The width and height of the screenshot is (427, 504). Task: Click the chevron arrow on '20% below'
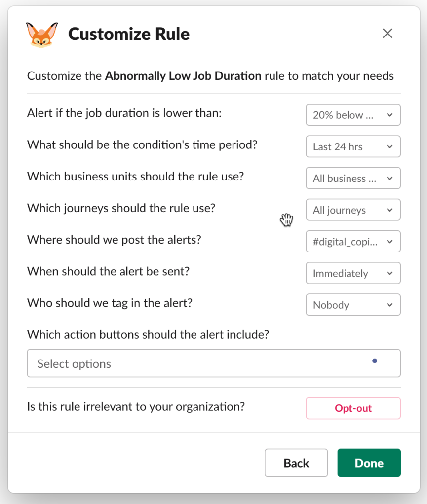pos(389,115)
